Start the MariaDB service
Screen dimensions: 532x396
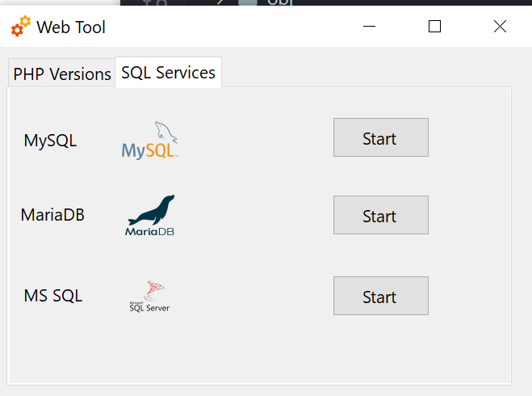(x=381, y=215)
